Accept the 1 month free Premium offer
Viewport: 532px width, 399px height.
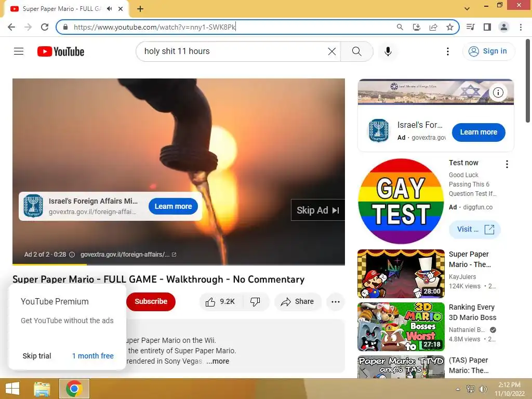92,356
